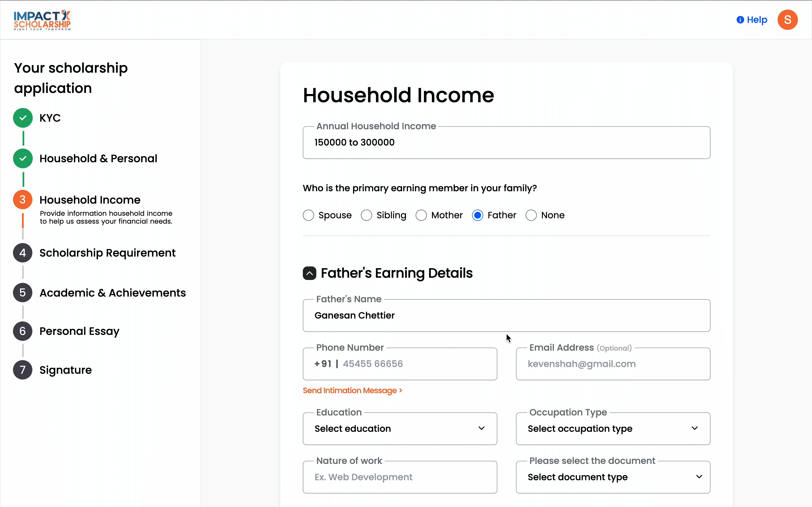Select the Mother radio button
Viewport: 812px width, 507px height.
click(x=421, y=215)
